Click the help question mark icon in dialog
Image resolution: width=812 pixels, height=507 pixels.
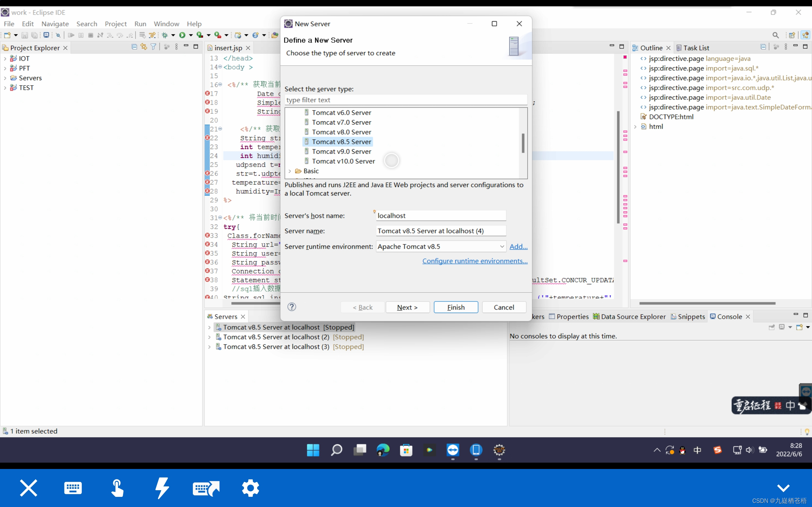pos(291,307)
